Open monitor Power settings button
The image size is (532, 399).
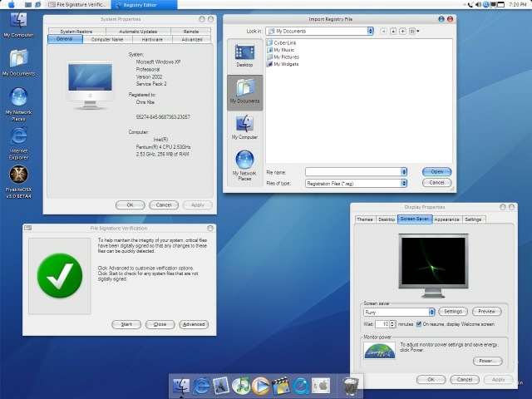488,361
